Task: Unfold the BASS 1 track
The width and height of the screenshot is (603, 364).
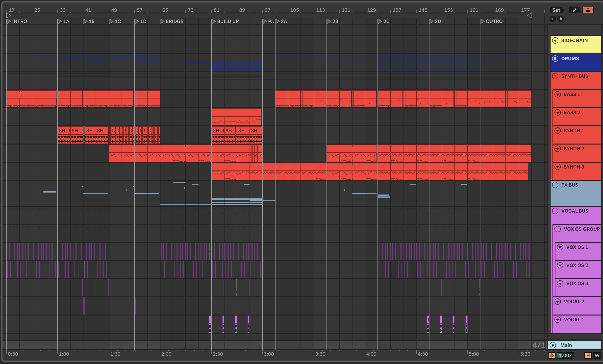Action: [x=558, y=94]
